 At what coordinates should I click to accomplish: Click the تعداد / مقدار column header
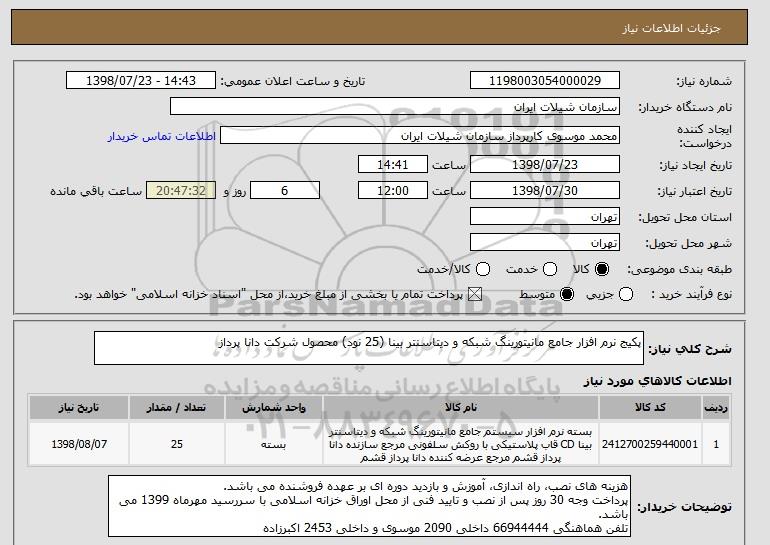pos(177,408)
